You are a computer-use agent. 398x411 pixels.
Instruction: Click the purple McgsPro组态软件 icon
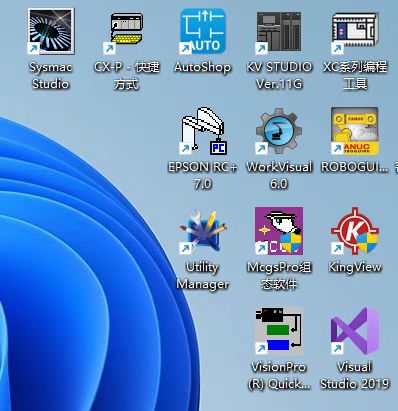(279, 231)
